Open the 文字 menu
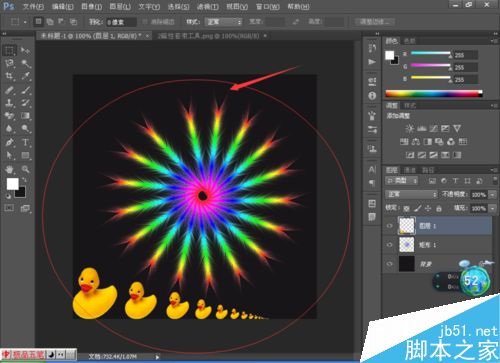Screen dimensions: 500x363 [149, 7]
